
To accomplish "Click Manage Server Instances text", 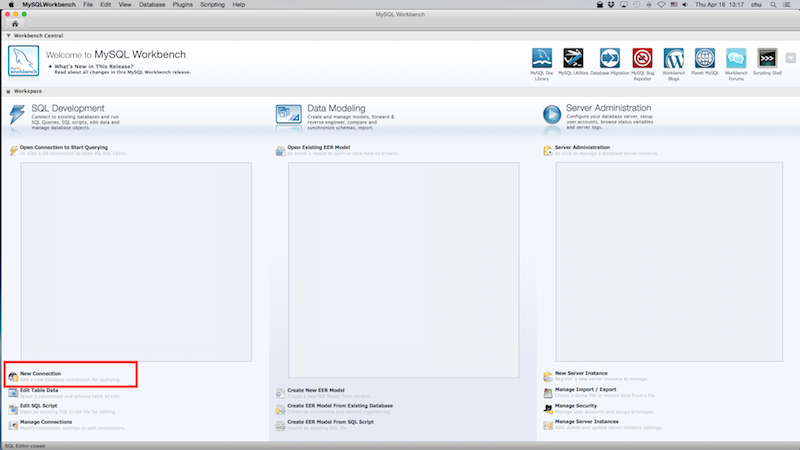I will (587, 421).
